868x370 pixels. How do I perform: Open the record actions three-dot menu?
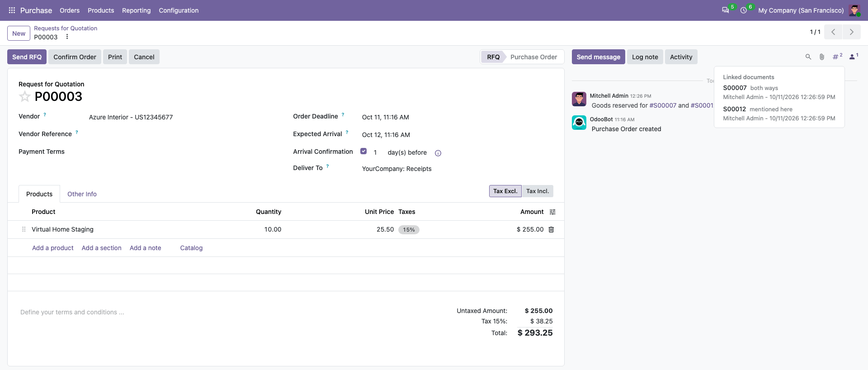(67, 37)
